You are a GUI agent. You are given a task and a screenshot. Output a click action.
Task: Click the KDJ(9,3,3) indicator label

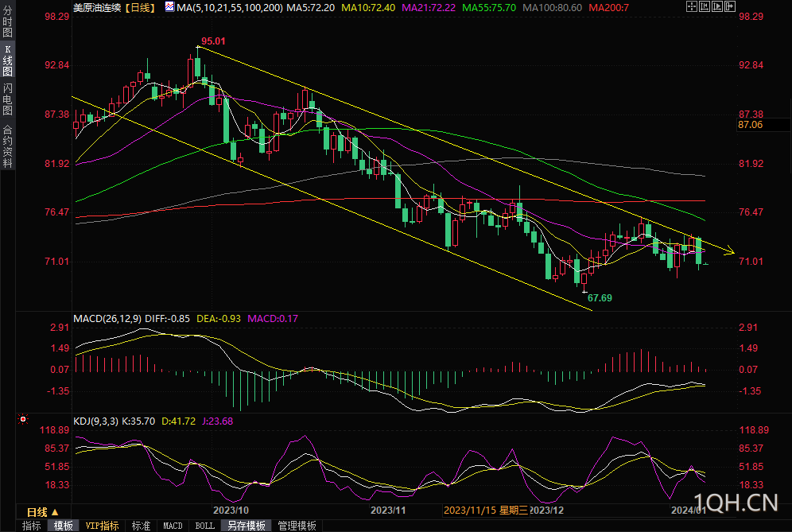[x=96, y=421]
